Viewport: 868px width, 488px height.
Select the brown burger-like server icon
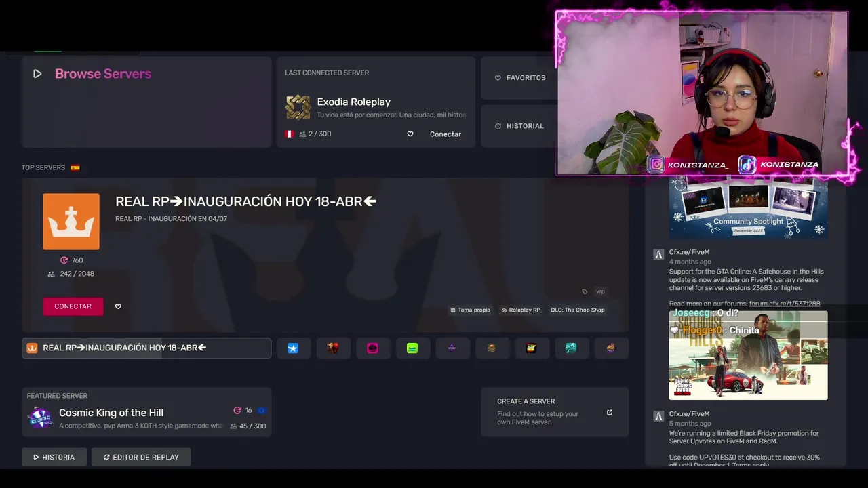coord(492,348)
